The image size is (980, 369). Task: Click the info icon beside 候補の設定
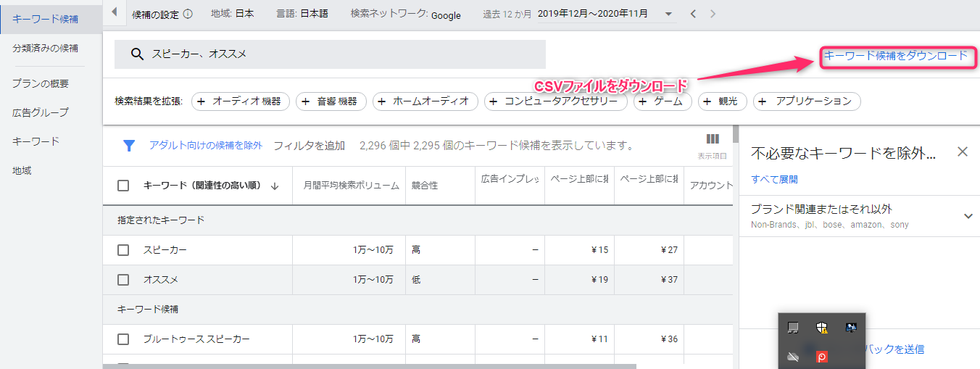188,14
